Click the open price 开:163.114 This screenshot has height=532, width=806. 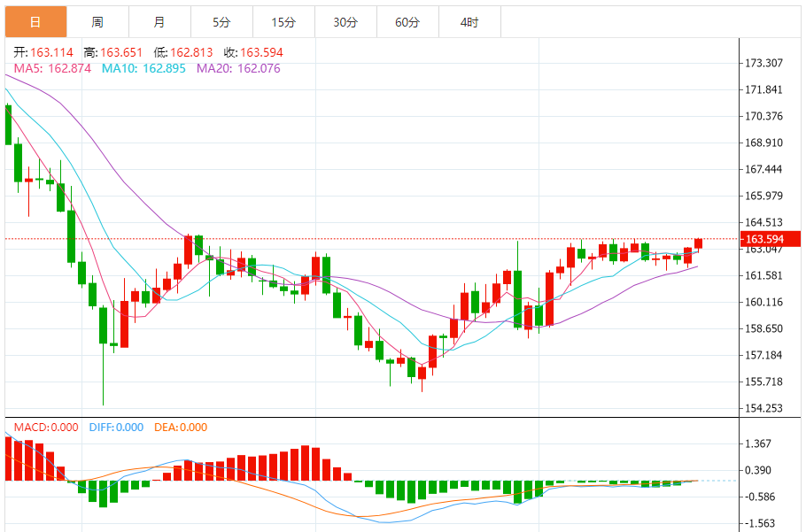(43, 52)
